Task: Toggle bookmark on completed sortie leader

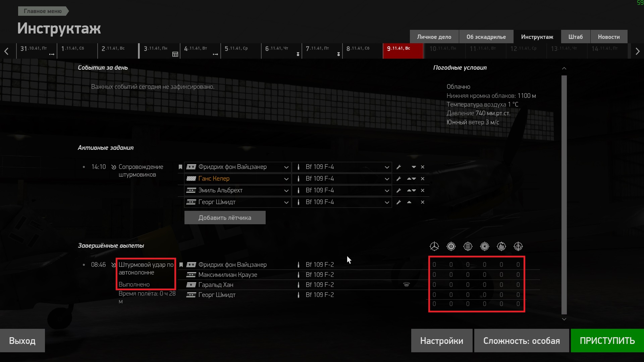Action: pyautogui.click(x=181, y=265)
